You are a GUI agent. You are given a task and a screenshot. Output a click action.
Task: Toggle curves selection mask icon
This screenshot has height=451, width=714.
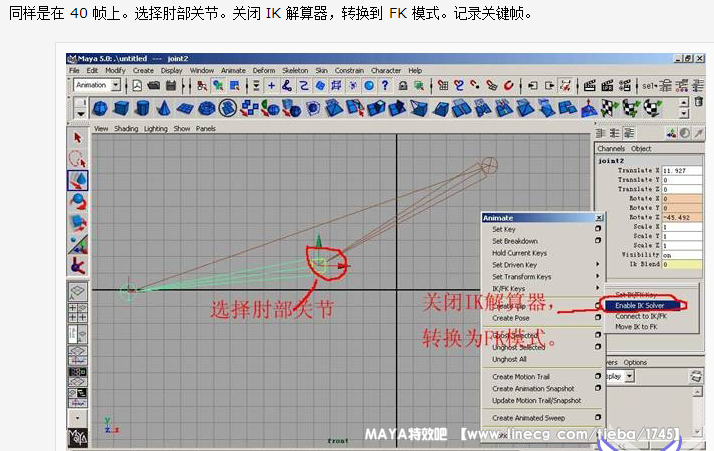[x=304, y=86]
